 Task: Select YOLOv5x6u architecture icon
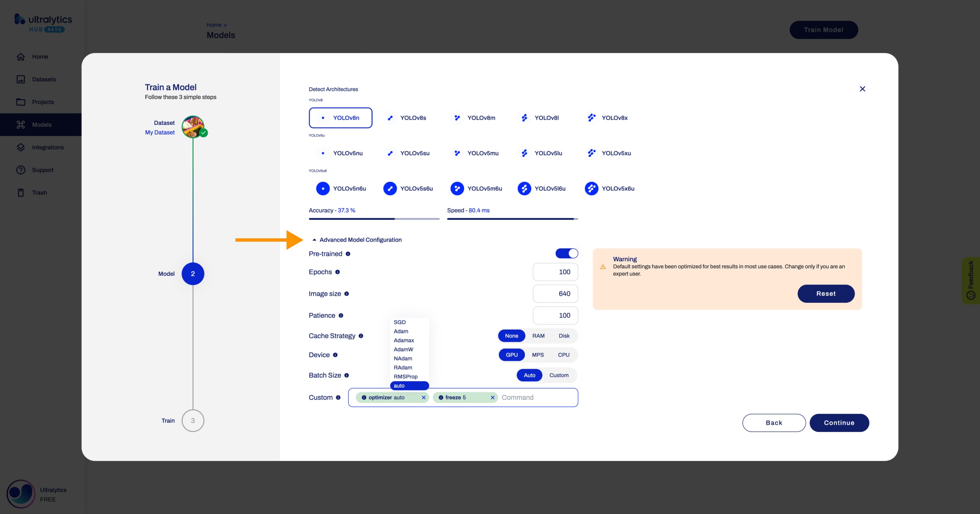tap(590, 188)
